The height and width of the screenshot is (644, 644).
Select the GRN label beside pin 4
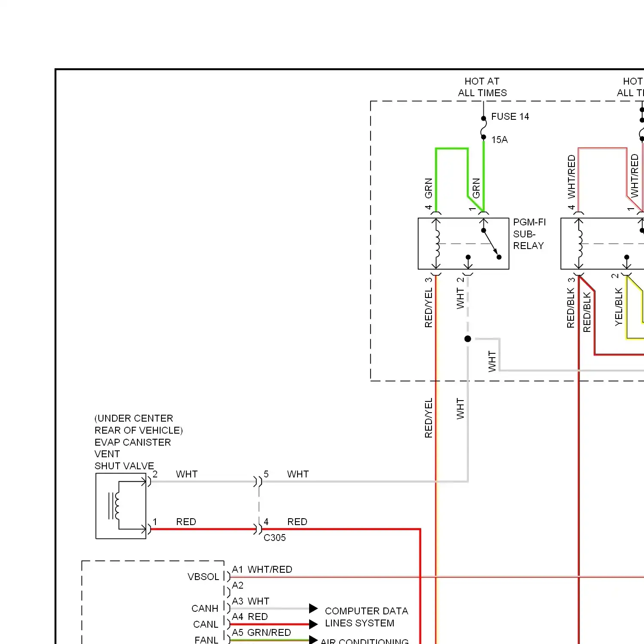click(x=428, y=188)
